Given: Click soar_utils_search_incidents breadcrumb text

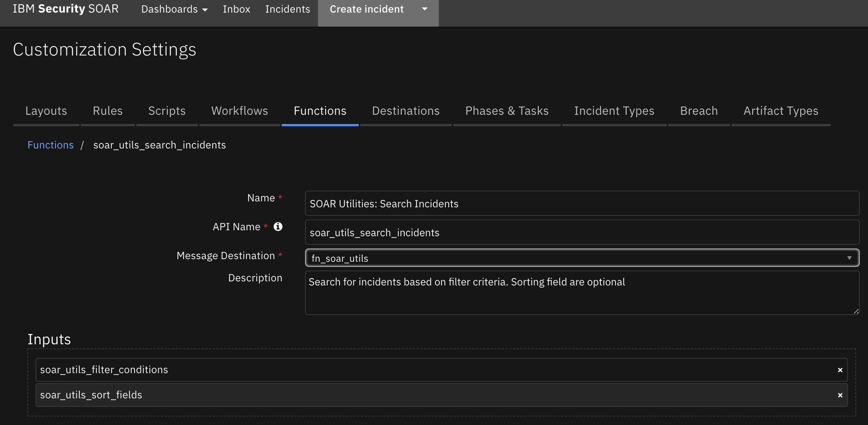Looking at the screenshot, I should point(159,145).
